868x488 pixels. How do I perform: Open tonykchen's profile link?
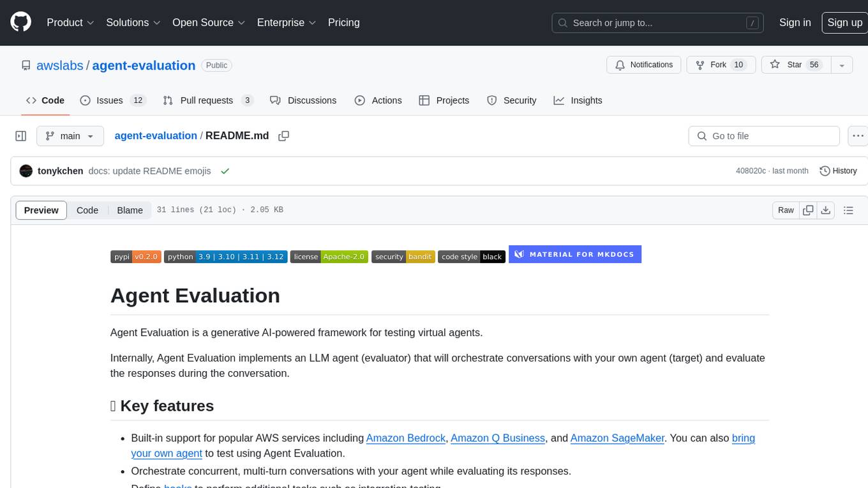point(61,171)
